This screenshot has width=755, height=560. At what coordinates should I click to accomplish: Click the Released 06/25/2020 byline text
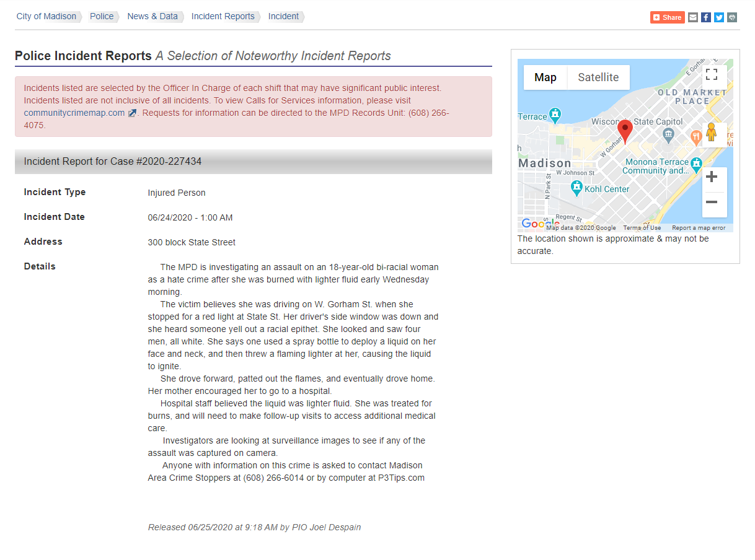click(x=254, y=527)
